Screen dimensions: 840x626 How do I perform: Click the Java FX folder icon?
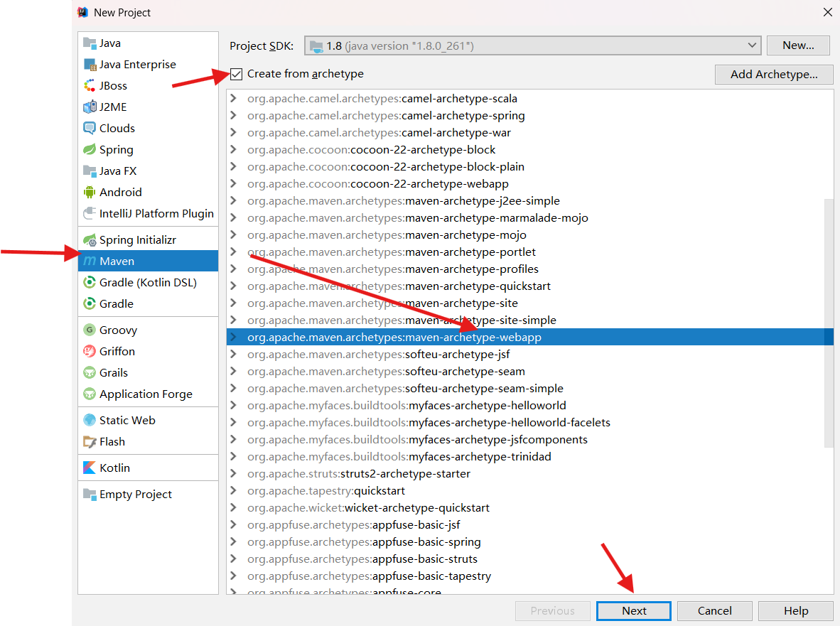[90, 171]
